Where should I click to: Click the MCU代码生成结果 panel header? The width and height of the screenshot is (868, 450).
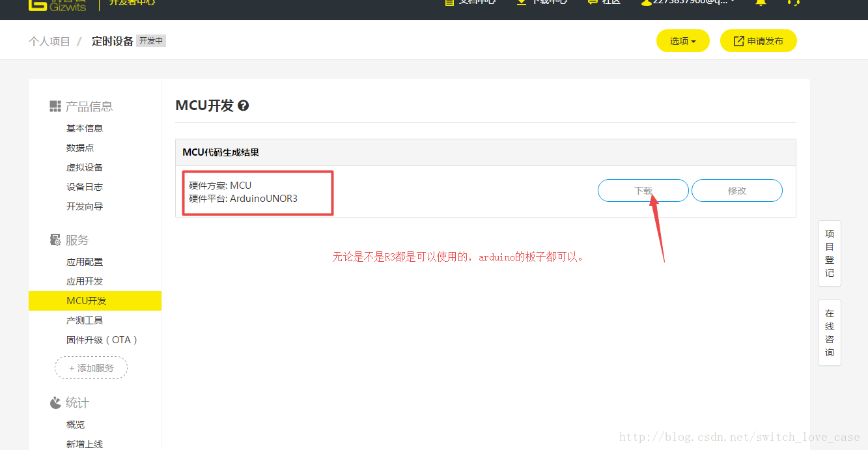[x=486, y=152]
